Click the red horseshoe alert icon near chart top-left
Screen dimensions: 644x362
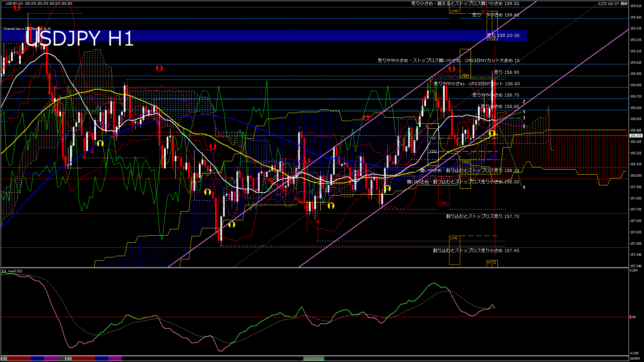(x=17, y=8)
